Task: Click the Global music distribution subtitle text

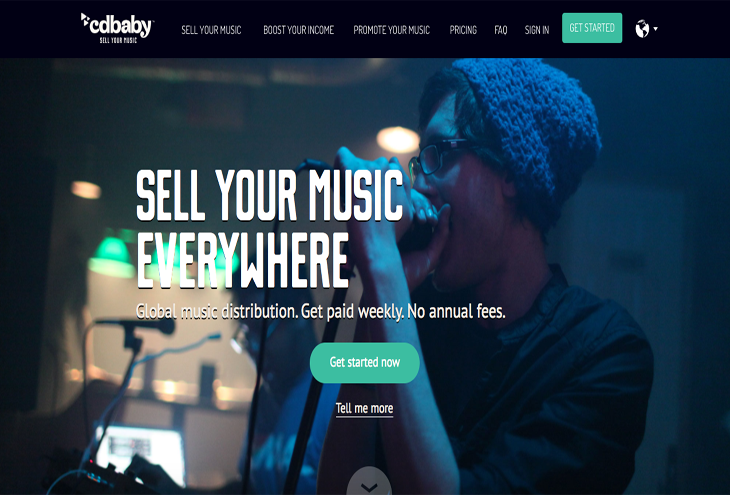Action: point(320,311)
